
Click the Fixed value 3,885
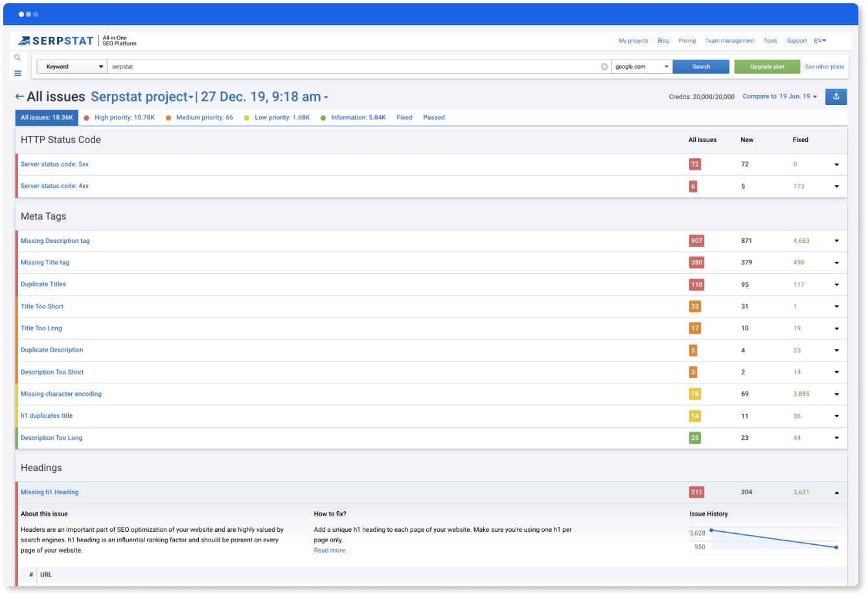click(x=801, y=394)
